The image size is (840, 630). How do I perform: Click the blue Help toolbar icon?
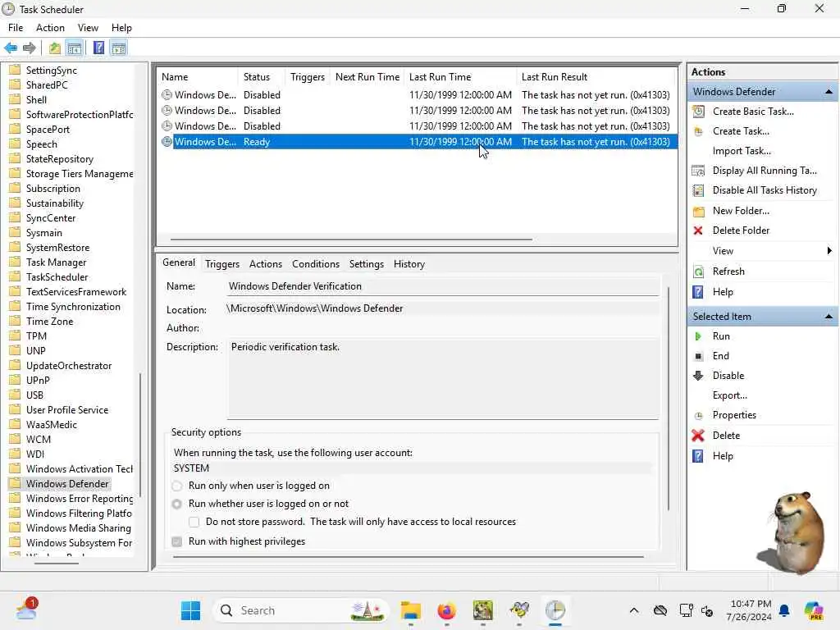[98, 48]
